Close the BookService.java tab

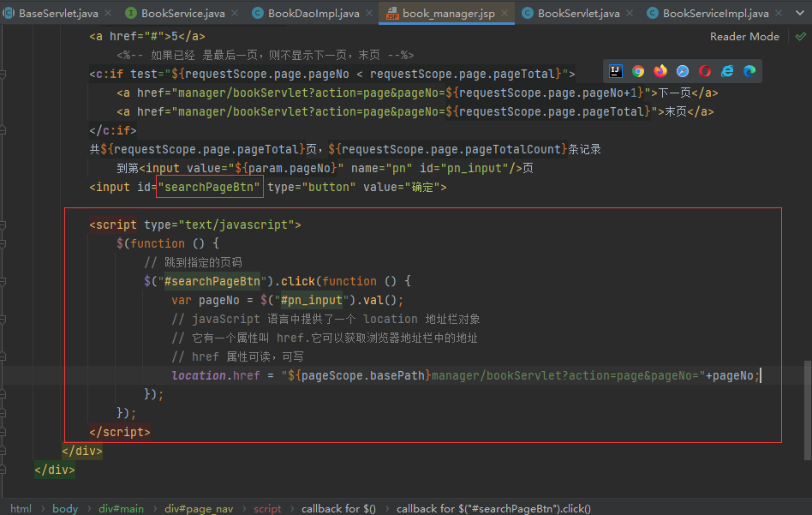click(x=235, y=13)
